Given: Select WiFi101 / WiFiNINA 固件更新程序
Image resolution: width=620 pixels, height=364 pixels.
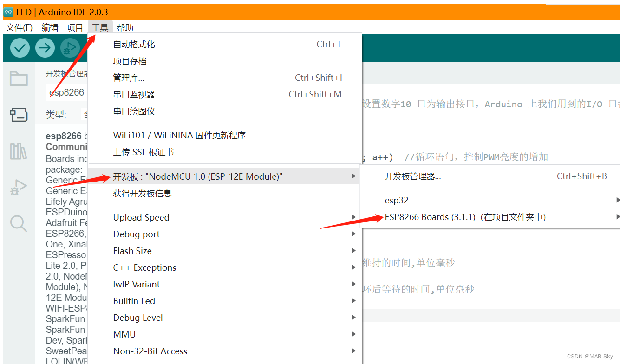Looking at the screenshot, I should click(225, 136).
